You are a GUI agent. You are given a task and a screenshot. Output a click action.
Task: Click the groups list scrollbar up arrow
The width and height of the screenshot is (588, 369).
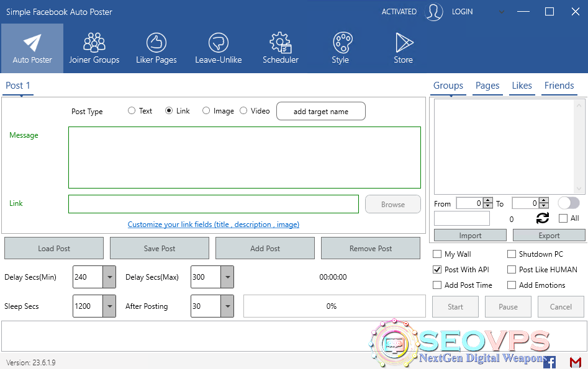tap(579, 105)
